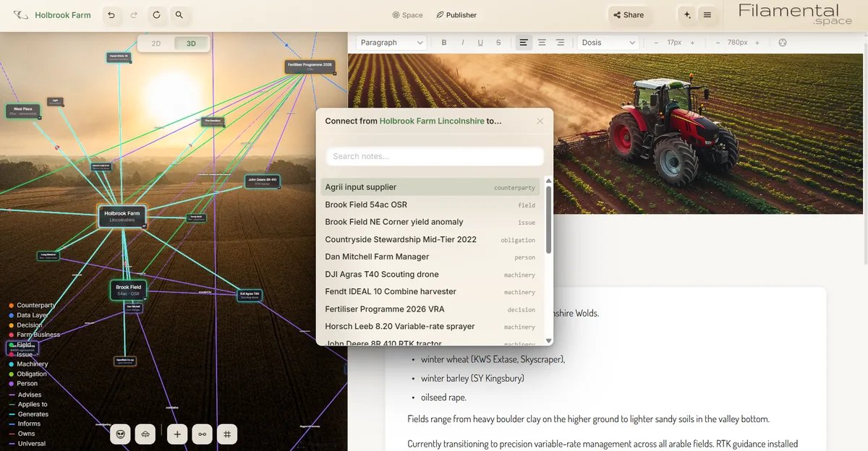Click the Filamental.space logo
This screenshot has height=451, width=868.
tap(795, 14)
